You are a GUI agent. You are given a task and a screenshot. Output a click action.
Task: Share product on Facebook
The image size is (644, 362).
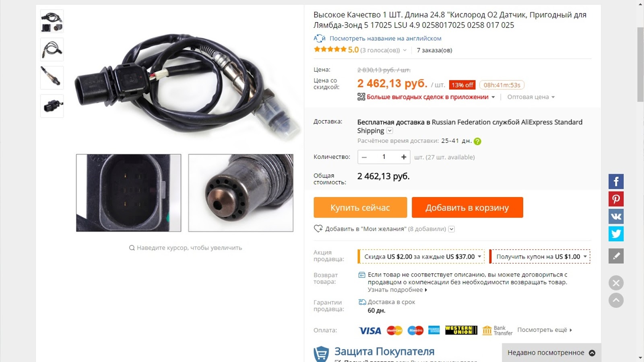(616, 181)
